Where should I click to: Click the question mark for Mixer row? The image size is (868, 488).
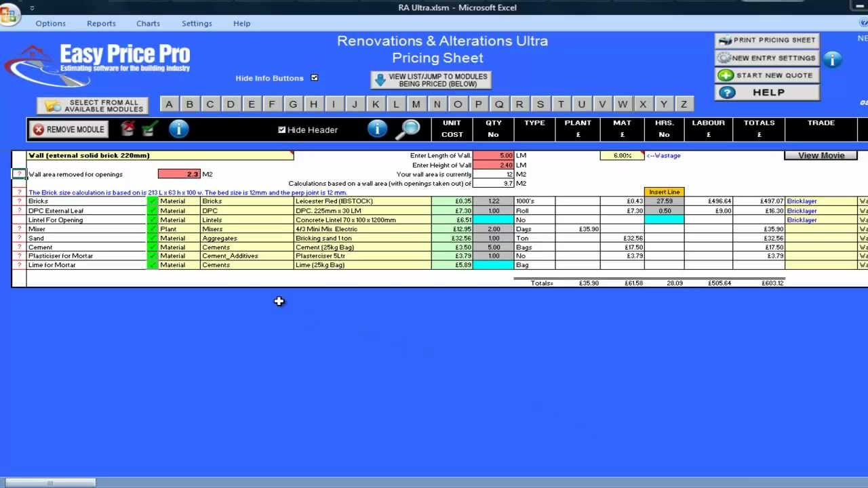click(19, 229)
